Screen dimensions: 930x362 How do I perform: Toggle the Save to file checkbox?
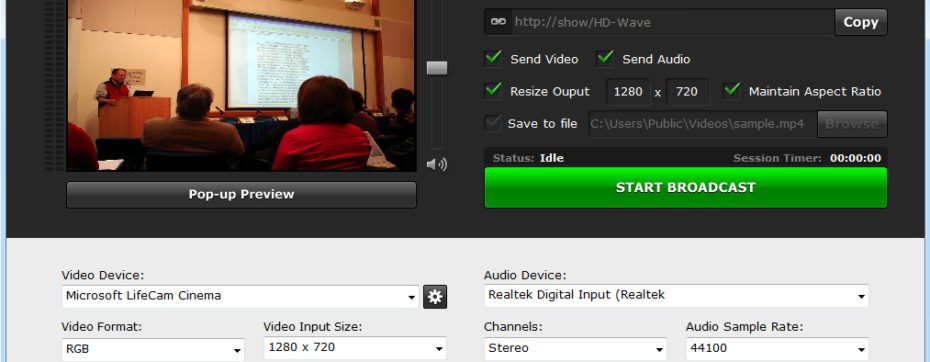coord(493,123)
